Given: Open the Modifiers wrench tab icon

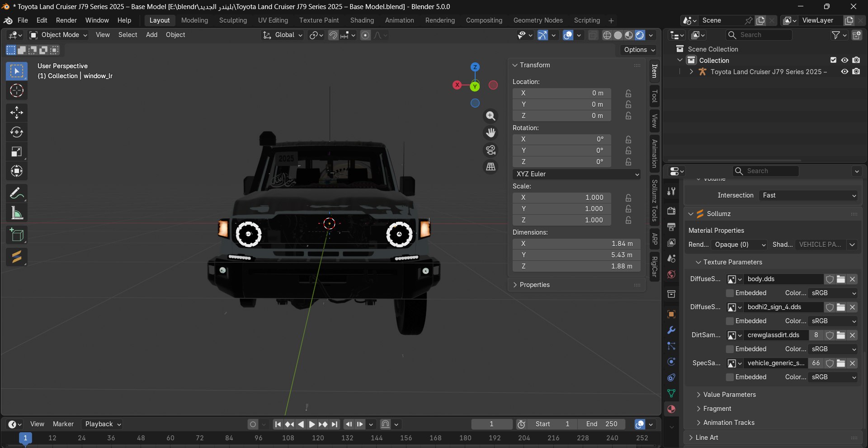Looking at the screenshot, I should point(671,330).
